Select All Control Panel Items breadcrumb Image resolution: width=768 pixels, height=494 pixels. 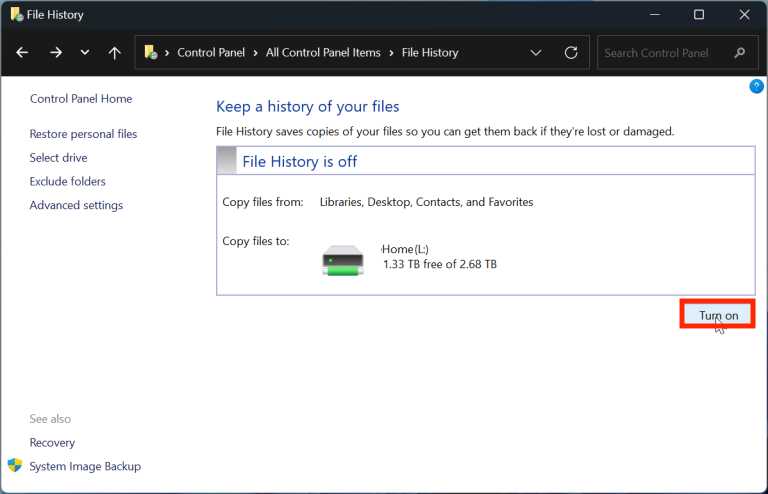click(323, 52)
